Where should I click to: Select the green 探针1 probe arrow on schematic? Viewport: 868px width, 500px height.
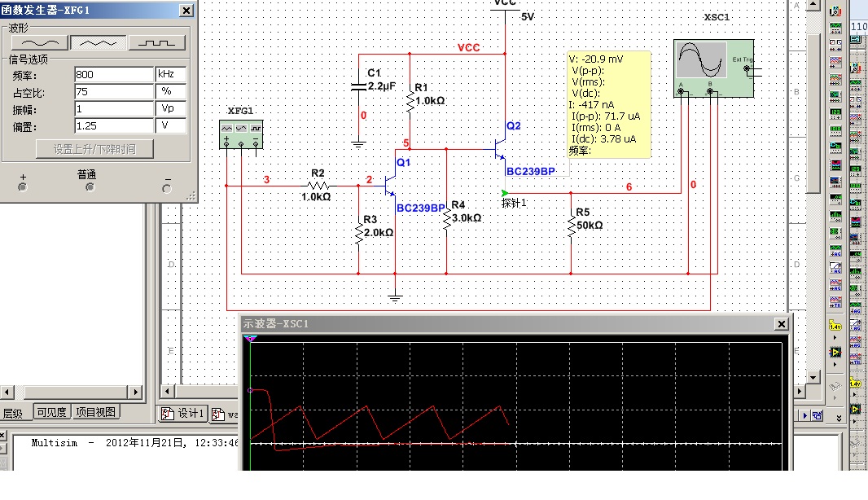pos(504,193)
